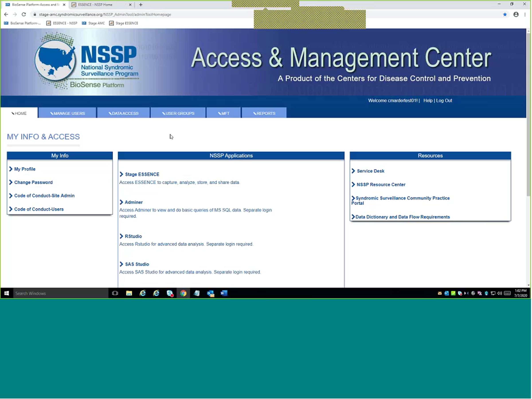
Task: Click the chevron beside SAS Studio
Action: click(121, 264)
